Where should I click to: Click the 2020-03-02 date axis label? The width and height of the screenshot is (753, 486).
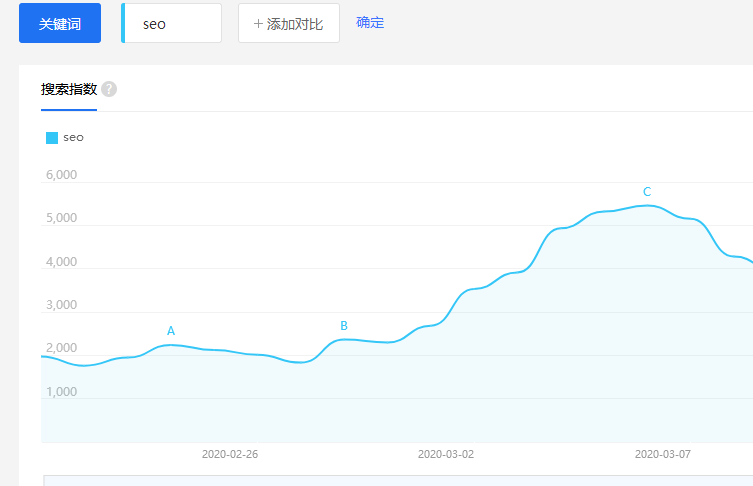click(446, 454)
